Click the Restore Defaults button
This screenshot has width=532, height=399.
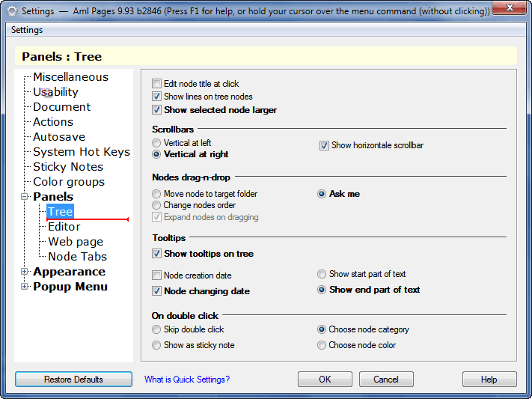(x=73, y=380)
